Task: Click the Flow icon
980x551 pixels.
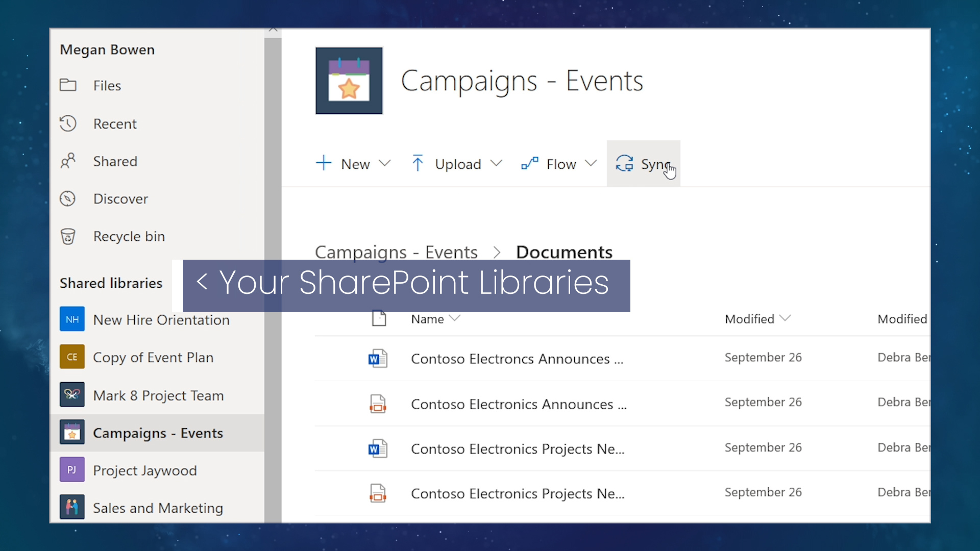Action: [x=530, y=163]
